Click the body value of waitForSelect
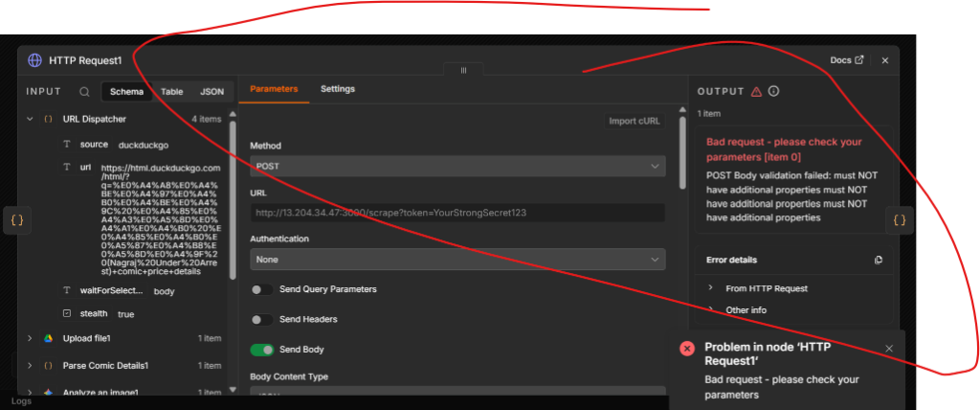980x410 pixels. (164, 292)
